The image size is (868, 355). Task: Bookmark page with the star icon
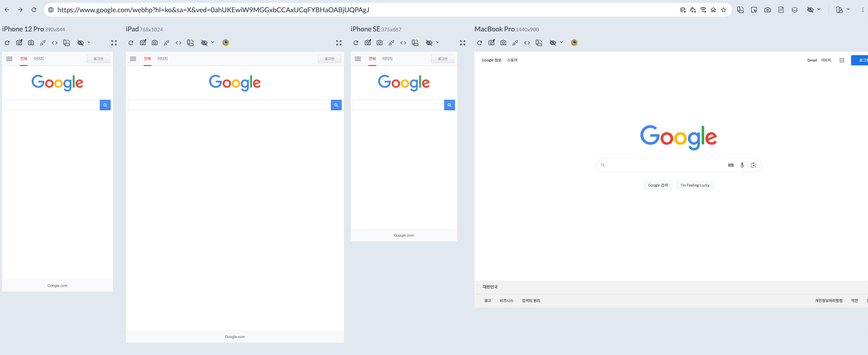pos(723,10)
